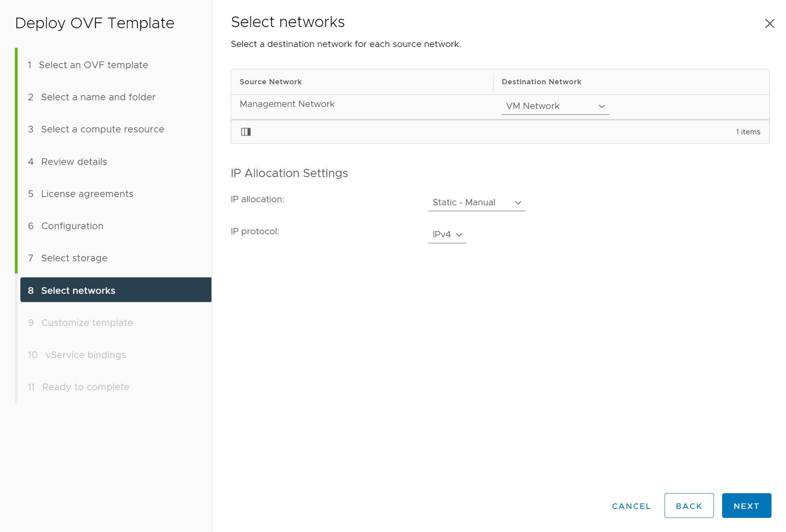Open the IPv4 IP protocol dropdown
The image size is (786, 532).
click(447, 235)
